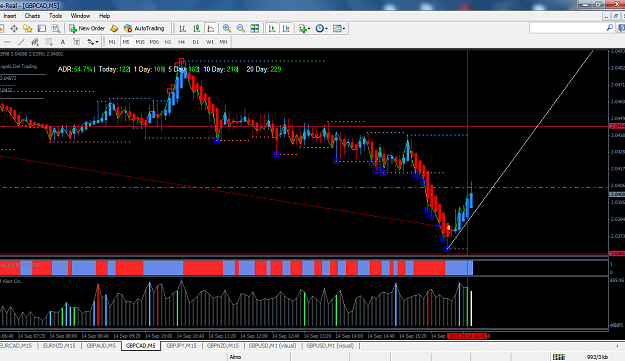625x361 pixels.
Task: Open the Window menu
Action: [x=80, y=16]
